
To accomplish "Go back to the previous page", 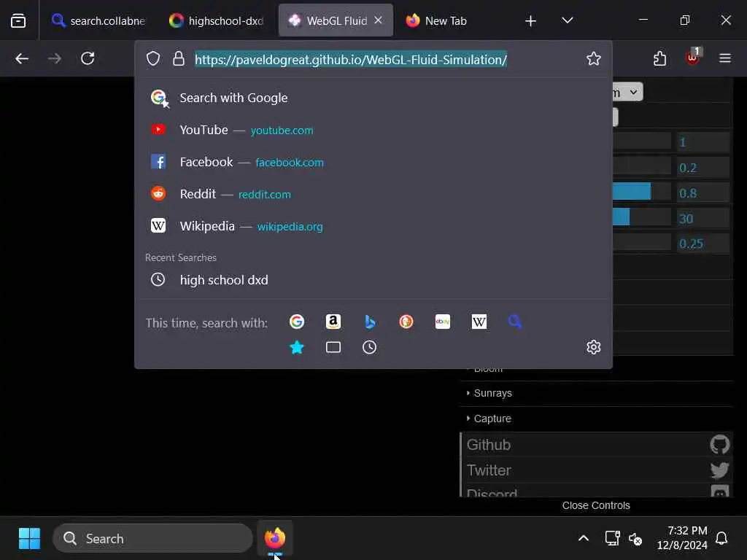I will pos(22,58).
